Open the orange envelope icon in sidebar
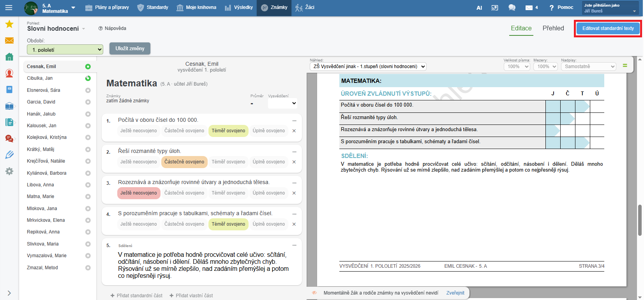 [x=9, y=40]
